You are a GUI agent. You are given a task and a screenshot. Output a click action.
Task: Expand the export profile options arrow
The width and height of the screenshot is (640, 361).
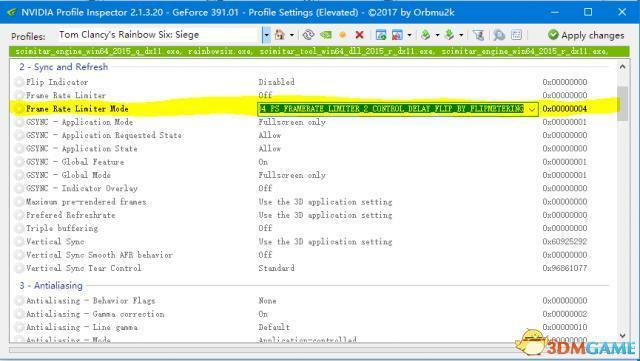pyautogui.click(x=437, y=35)
